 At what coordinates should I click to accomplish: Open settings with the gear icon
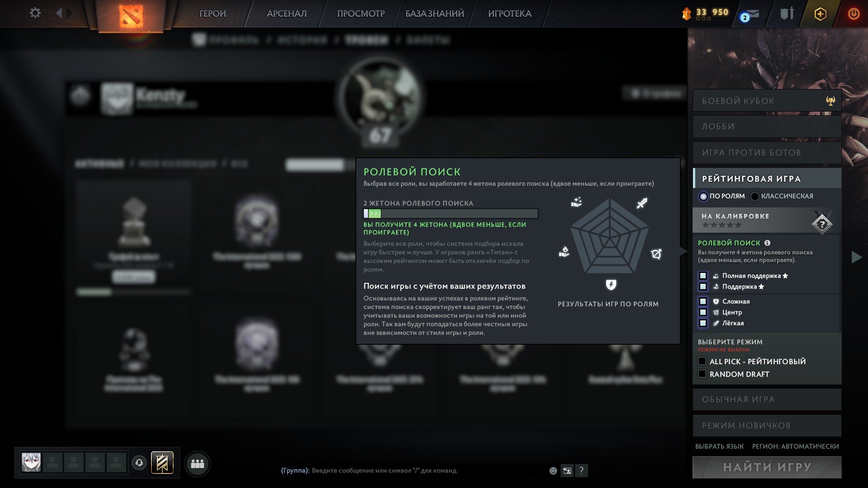pyautogui.click(x=35, y=13)
